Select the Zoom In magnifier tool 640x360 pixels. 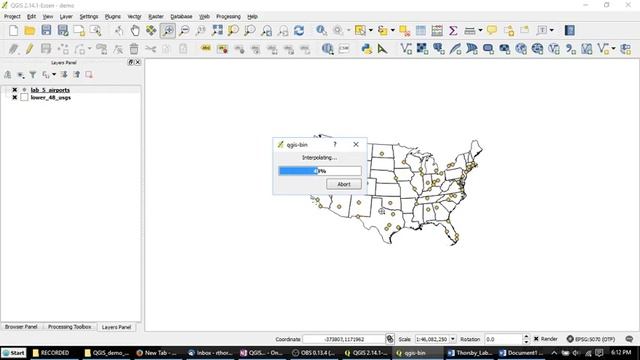168,31
